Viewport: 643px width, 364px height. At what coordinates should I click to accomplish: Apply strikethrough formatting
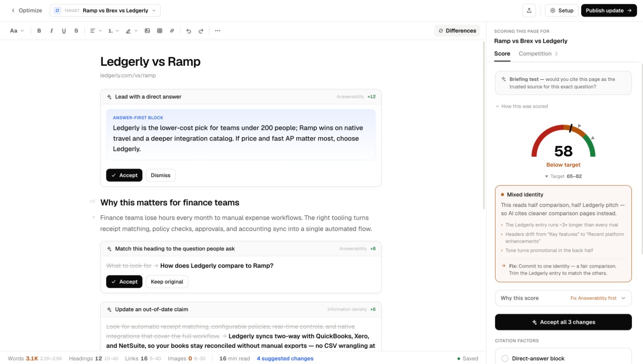point(76,31)
